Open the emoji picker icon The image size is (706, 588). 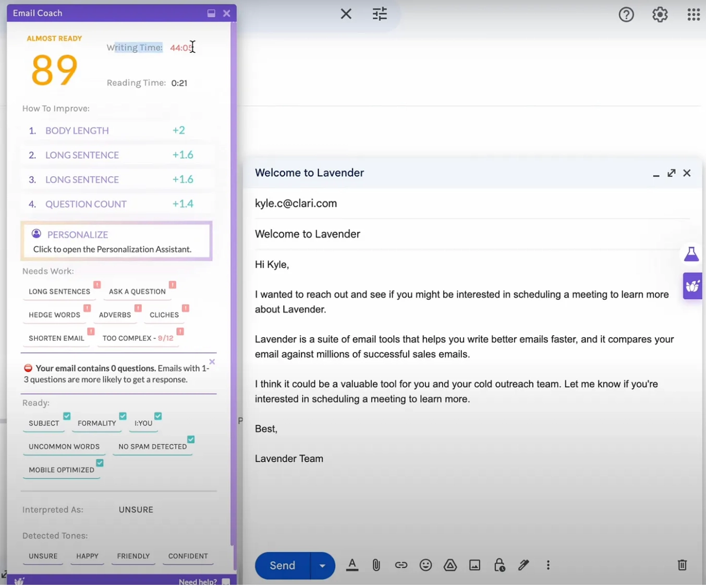pyautogui.click(x=425, y=565)
